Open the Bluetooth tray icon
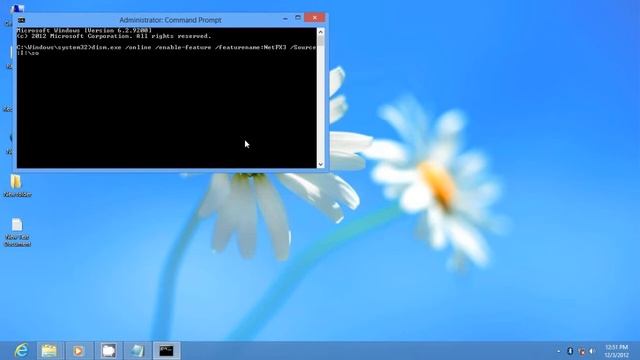The image size is (640, 360). point(570,351)
